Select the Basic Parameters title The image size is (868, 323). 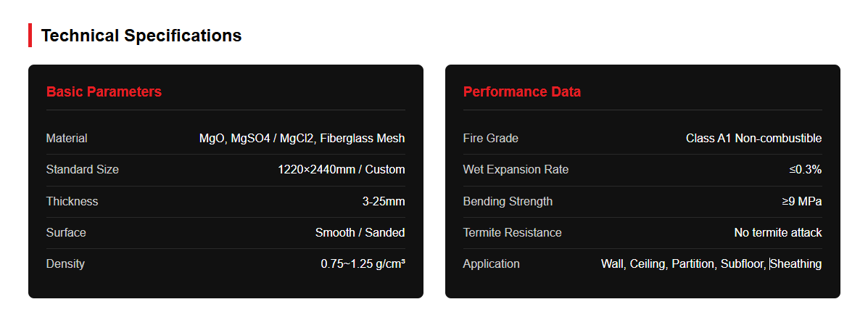pyautogui.click(x=104, y=92)
